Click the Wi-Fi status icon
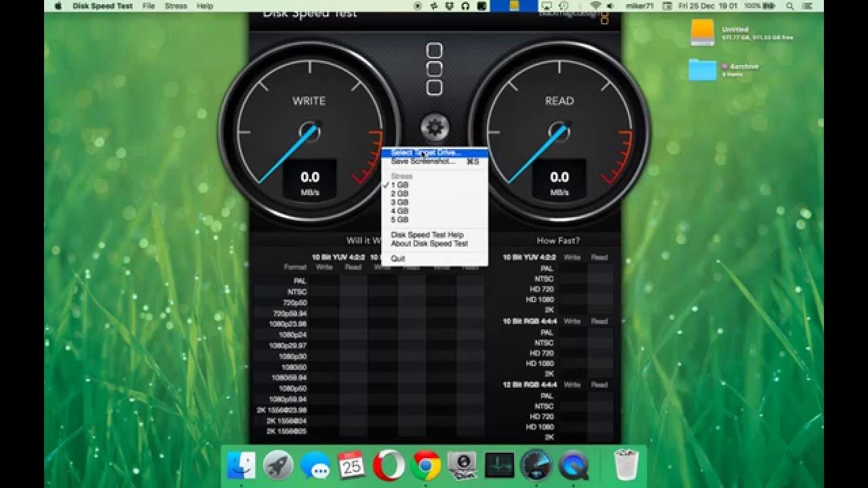 [595, 6]
